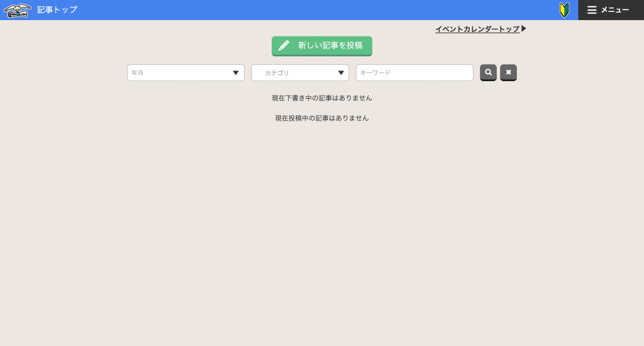
Task: Open the 年月 dropdown
Action: (186, 73)
